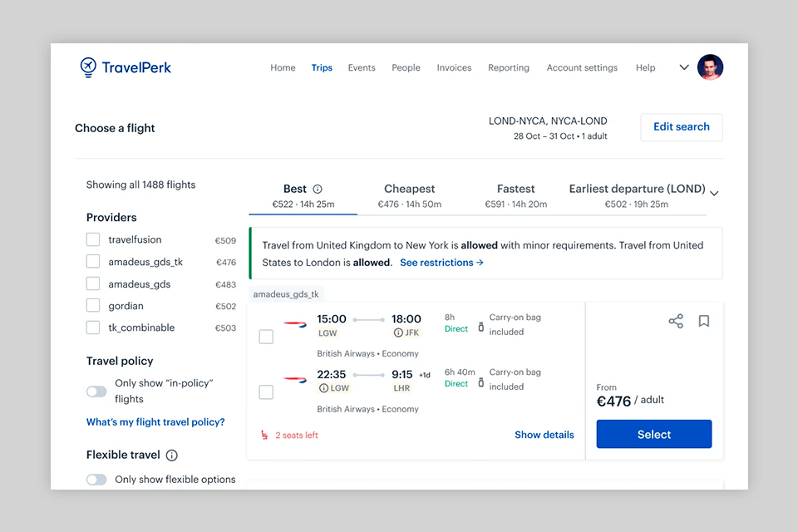
Task: Open the Invoices menu
Action: pos(454,67)
